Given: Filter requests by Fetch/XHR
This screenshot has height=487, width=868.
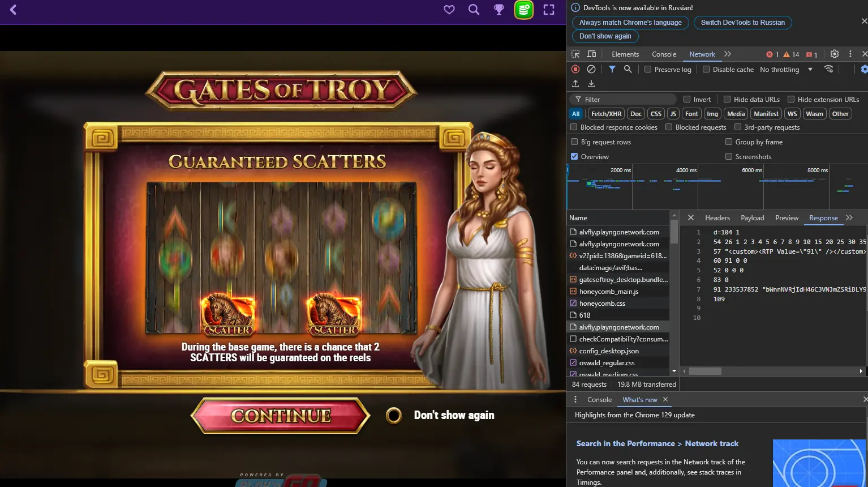Looking at the screenshot, I should pos(607,114).
